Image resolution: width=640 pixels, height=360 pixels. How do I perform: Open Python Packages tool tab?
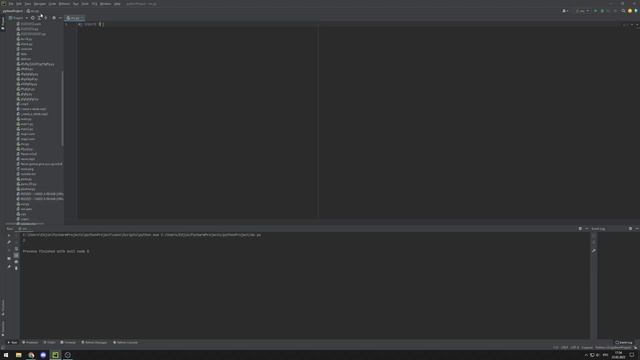[94, 342]
